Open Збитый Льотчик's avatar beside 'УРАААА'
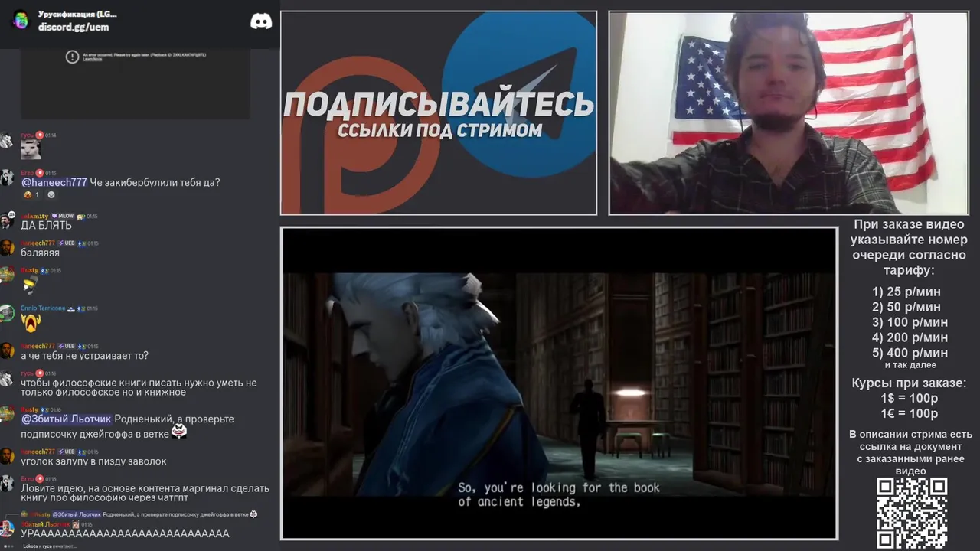The height and width of the screenshot is (551, 980). 7,529
